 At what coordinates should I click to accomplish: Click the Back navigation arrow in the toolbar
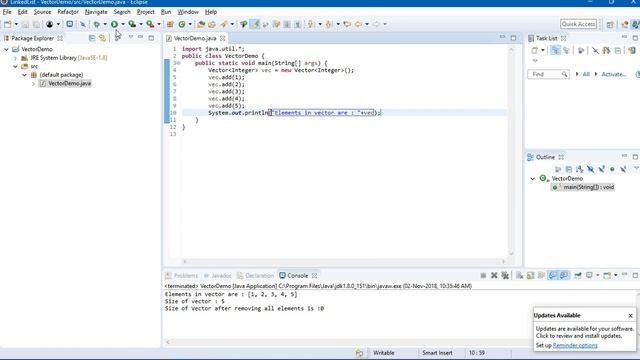tap(358, 24)
